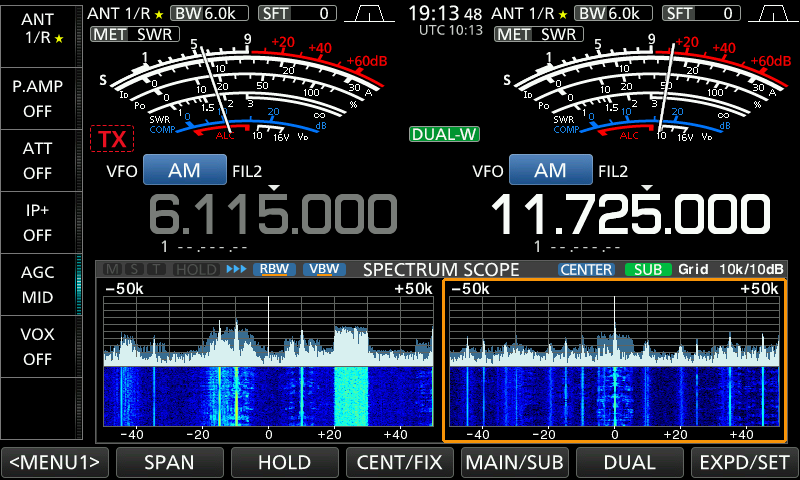This screenshot has height=480, width=800.
Task: Tap the main band spectrum trace
Action: pyautogui.click(x=268, y=331)
